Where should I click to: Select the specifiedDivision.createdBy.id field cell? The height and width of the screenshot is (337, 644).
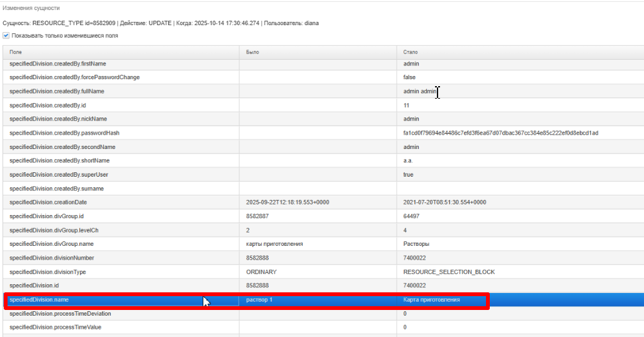[x=121, y=106]
